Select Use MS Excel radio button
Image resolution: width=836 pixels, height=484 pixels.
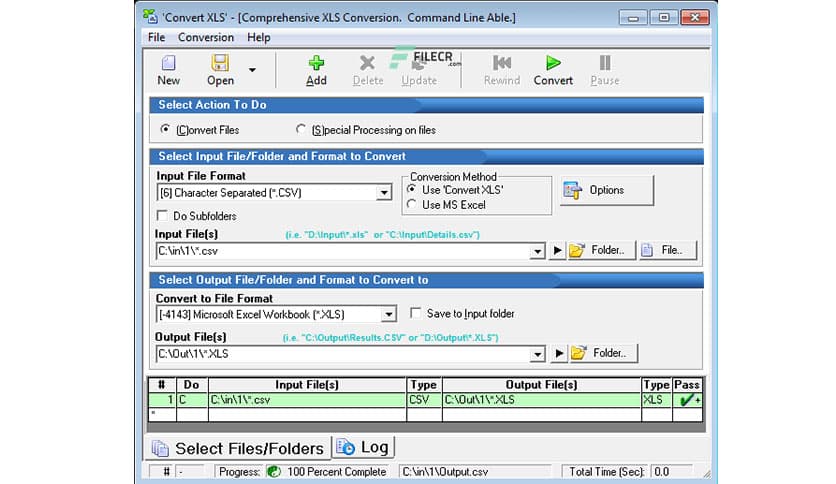pos(412,204)
